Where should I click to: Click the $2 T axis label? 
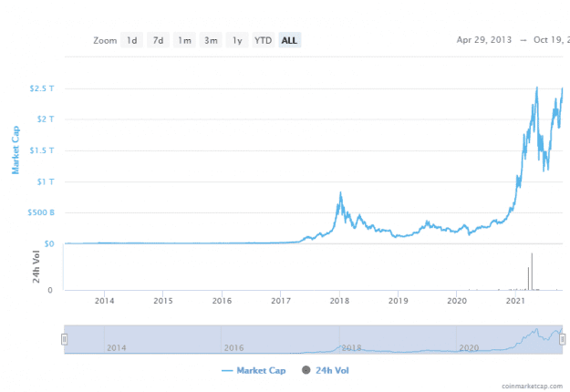(46, 119)
